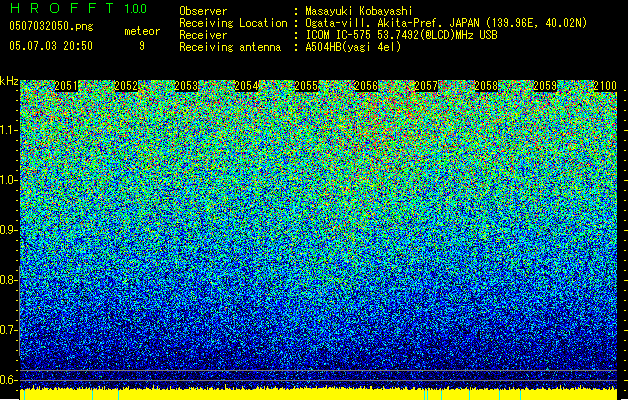Click the 2057 time marker
This screenshot has height=400, width=629.
coord(426,86)
